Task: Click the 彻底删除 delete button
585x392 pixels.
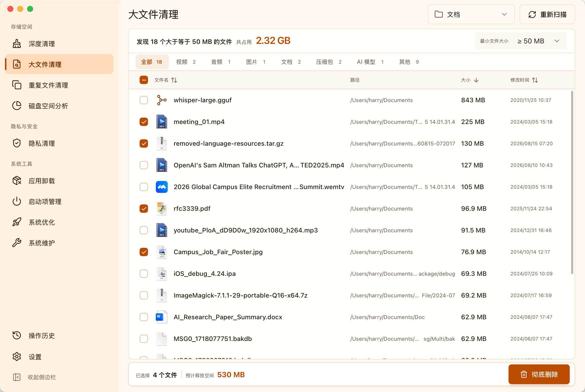Action: coord(539,374)
